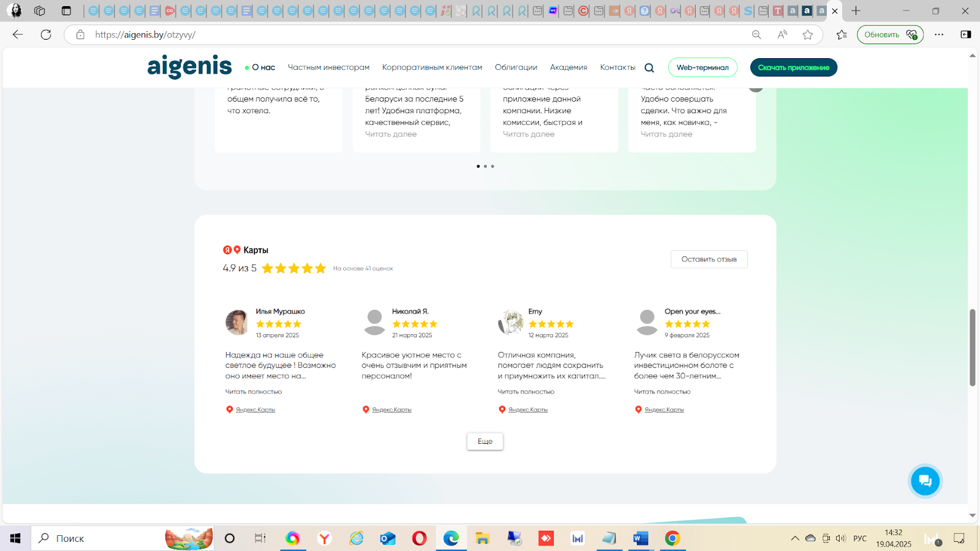Open the favorites list icon

[842, 35]
